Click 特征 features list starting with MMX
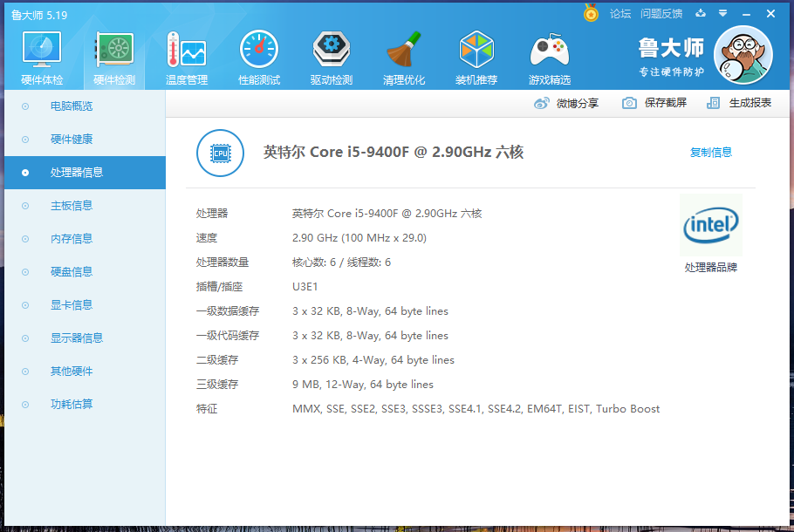Viewport: 794px width, 532px height. [x=476, y=409]
